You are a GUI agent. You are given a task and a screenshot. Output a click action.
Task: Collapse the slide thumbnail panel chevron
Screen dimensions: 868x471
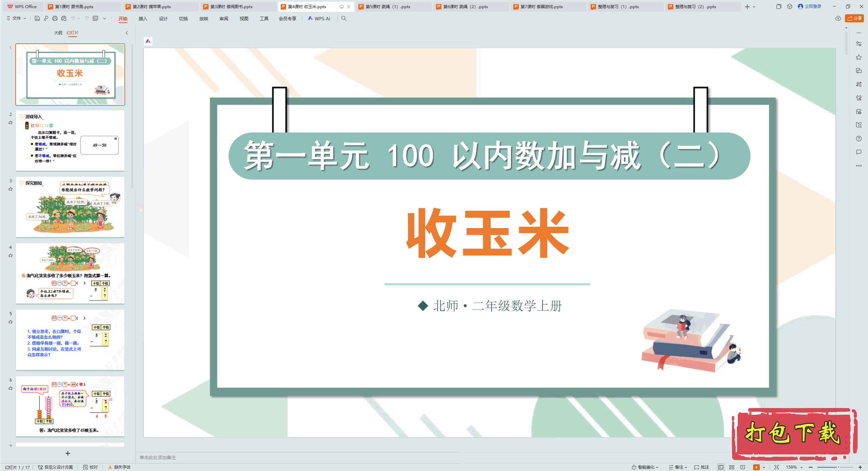(x=127, y=33)
